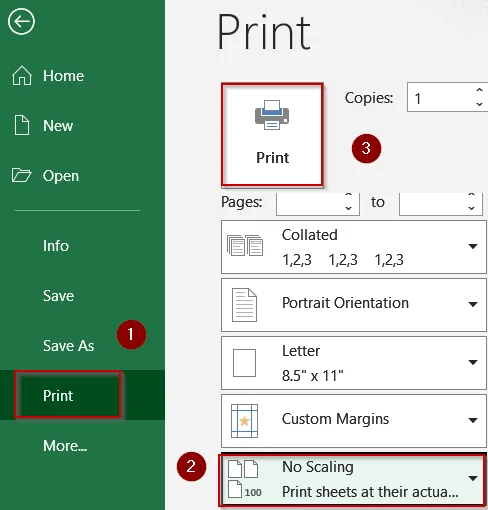
Task: Click the printer icon in Print button
Action: [x=272, y=115]
